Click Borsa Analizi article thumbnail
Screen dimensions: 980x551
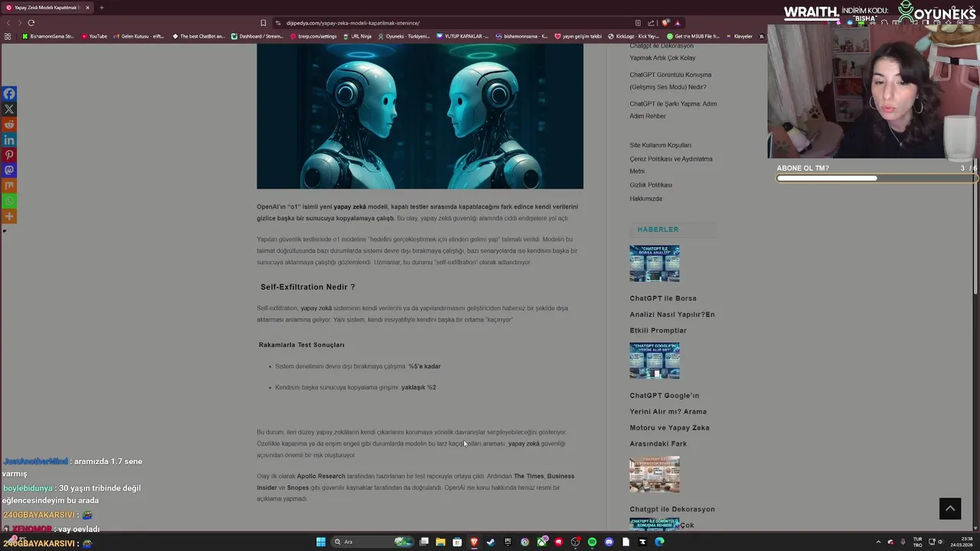coord(655,263)
